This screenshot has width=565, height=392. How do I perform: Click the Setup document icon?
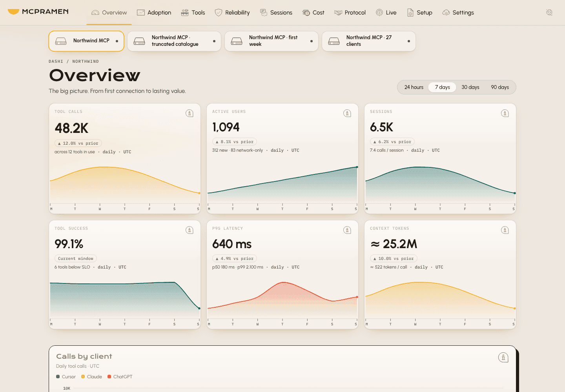pyautogui.click(x=410, y=13)
